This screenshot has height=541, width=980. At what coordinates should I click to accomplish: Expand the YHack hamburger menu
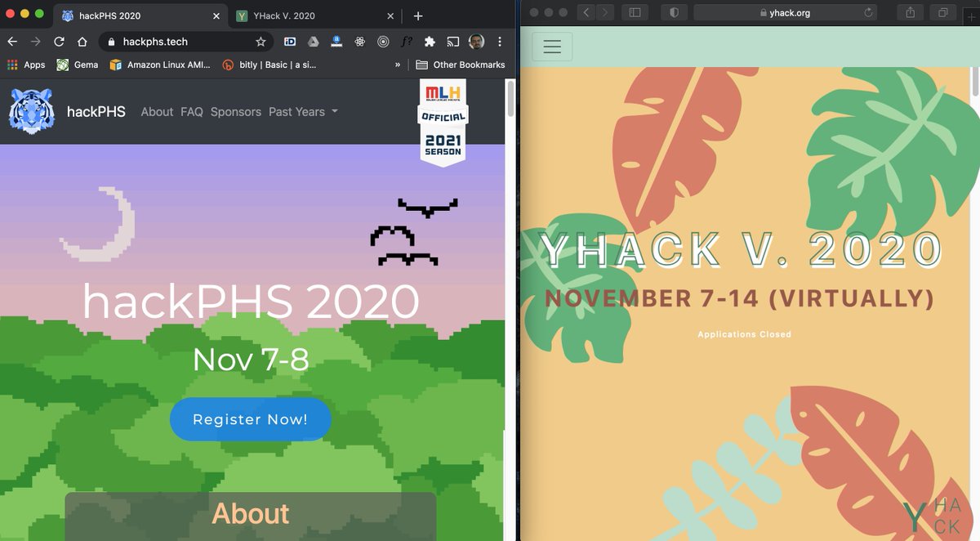point(552,47)
